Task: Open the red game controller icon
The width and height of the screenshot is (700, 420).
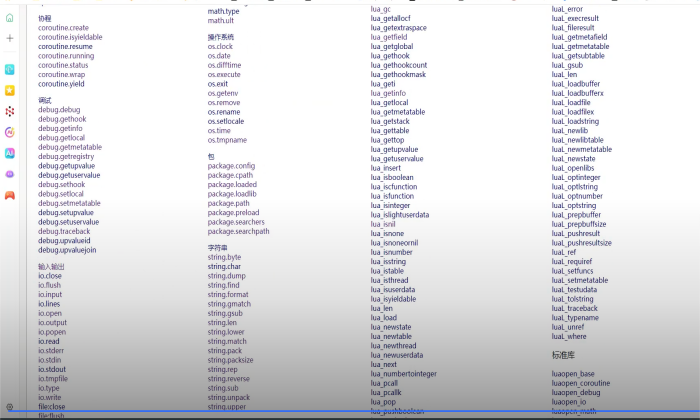Action: (9, 195)
